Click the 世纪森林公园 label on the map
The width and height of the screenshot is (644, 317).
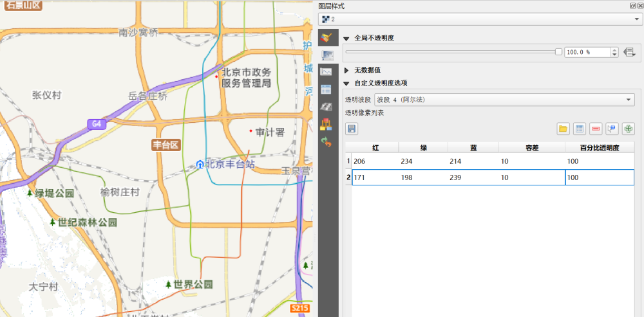point(88,222)
